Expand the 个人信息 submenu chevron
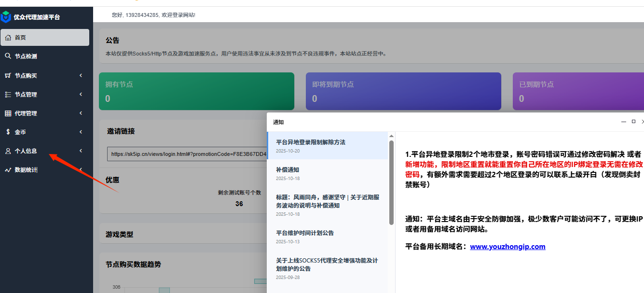644x293 pixels. [x=81, y=151]
